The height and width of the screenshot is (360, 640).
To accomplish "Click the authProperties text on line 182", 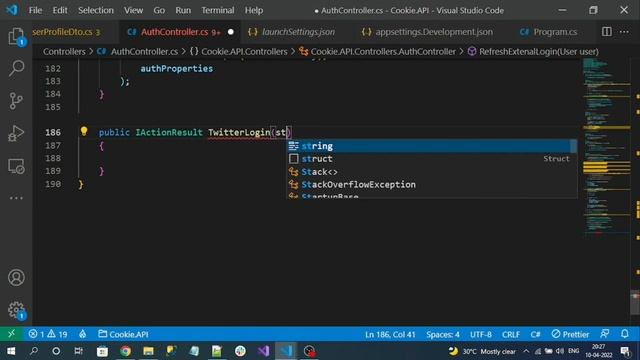I will (x=176, y=69).
